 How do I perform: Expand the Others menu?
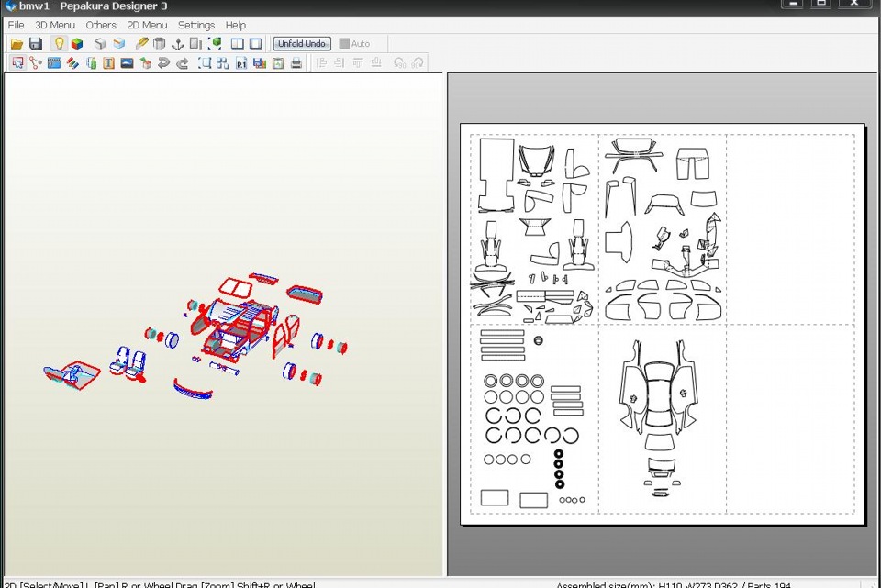coord(101,25)
